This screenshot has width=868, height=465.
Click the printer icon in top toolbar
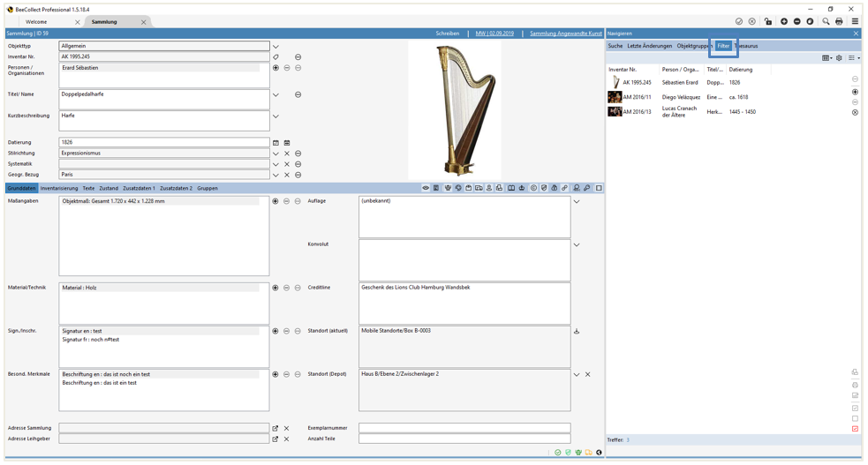[839, 21]
